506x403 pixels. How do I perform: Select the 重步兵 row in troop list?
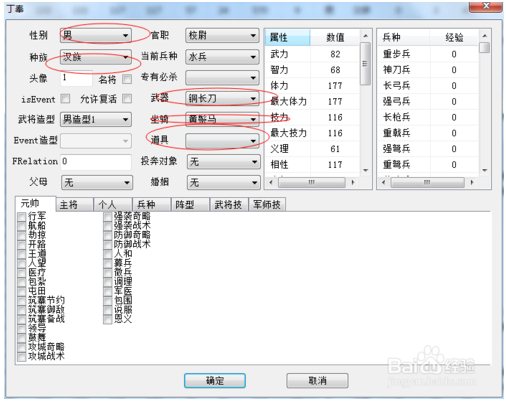[428, 54]
